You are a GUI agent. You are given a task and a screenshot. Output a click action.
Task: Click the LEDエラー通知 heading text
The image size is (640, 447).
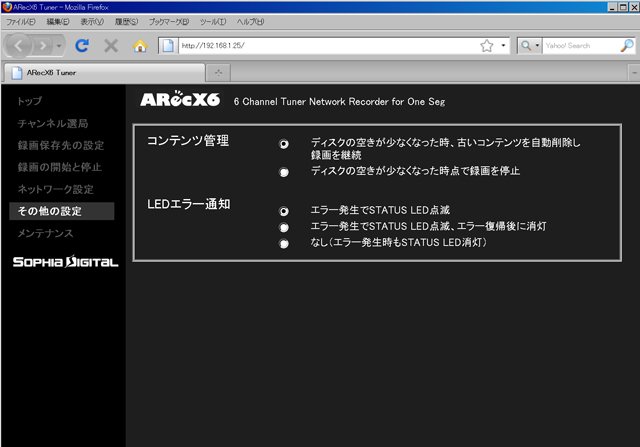(189, 204)
